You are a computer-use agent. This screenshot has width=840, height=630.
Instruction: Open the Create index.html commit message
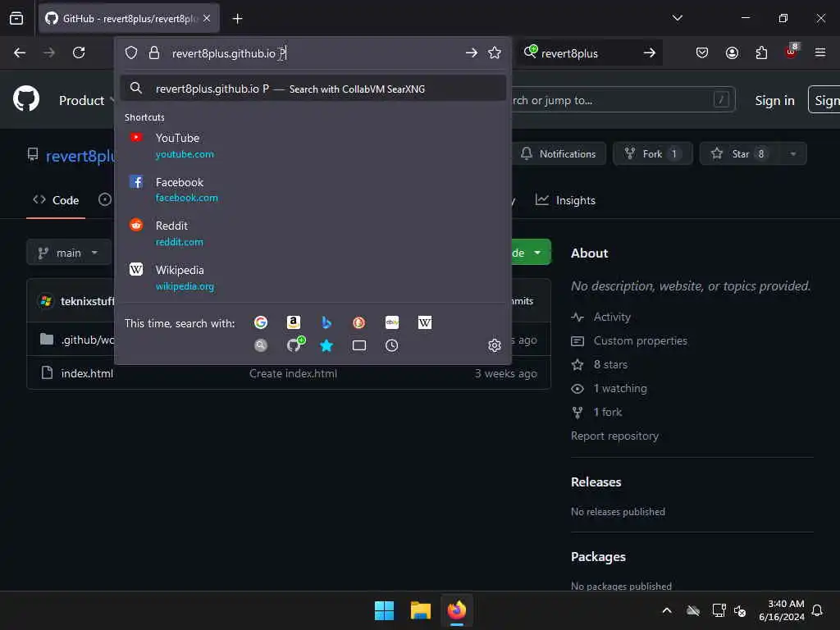pyautogui.click(x=293, y=373)
